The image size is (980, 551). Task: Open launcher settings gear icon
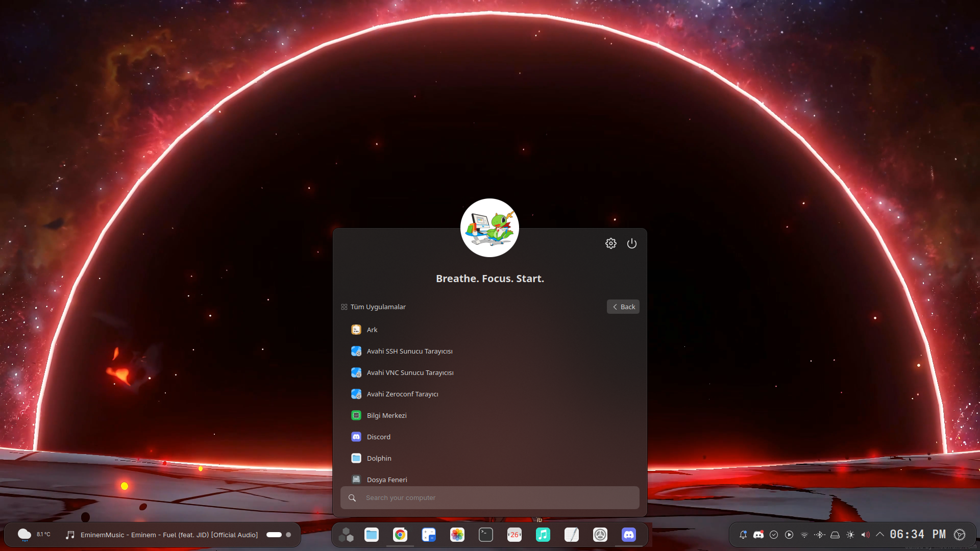pos(611,243)
